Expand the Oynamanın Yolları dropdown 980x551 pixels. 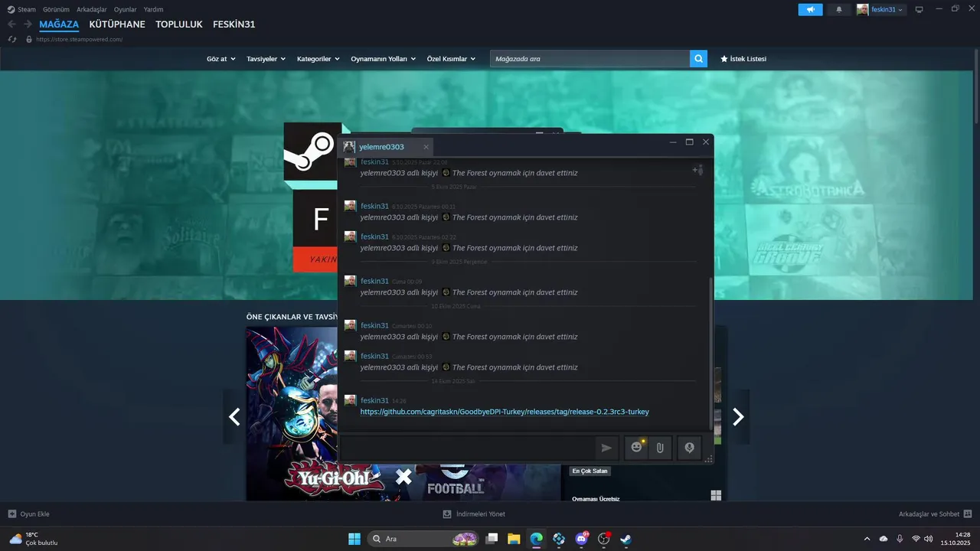click(x=383, y=59)
